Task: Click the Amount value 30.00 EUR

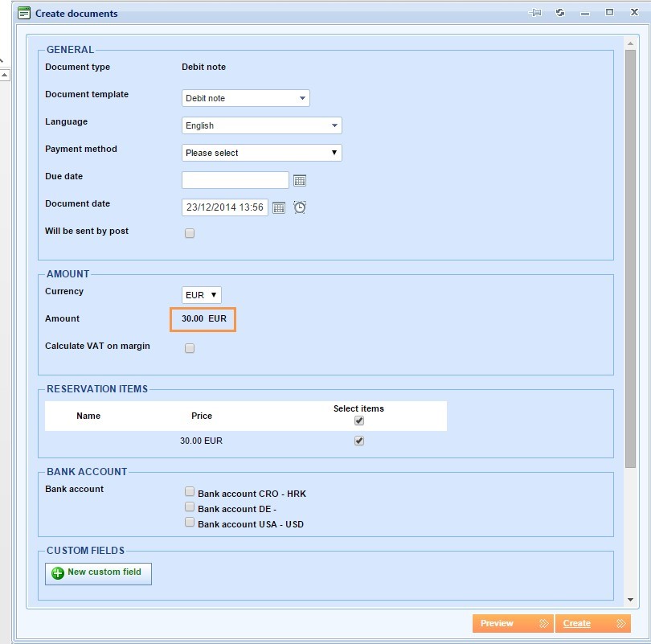Action: pyautogui.click(x=204, y=318)
